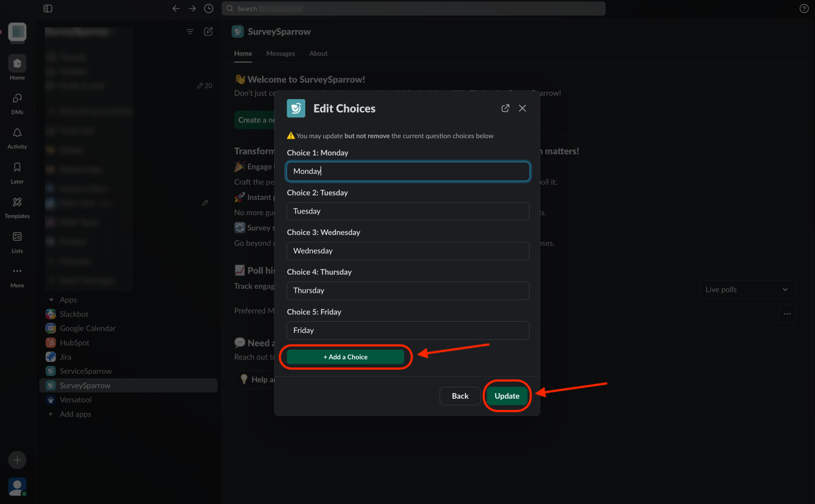Click the help question mark icon
Viewport: 815px width, 504px height.
(804, 8)
